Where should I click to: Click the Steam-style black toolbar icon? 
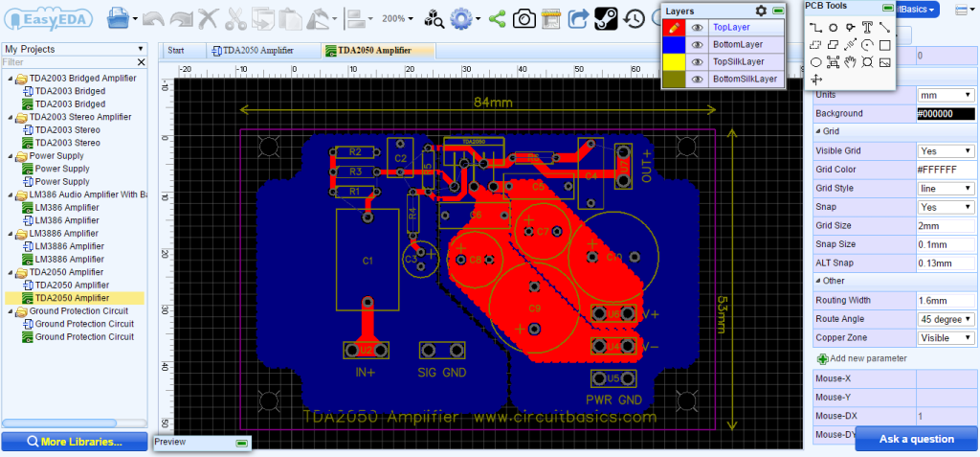click(x=606, y=19)
